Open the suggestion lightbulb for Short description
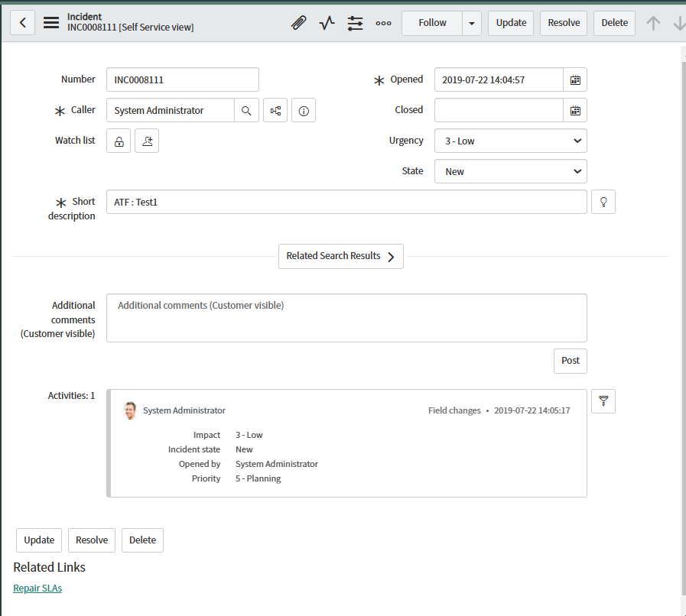This screenshot has height=616, width=686. (603, 201)
